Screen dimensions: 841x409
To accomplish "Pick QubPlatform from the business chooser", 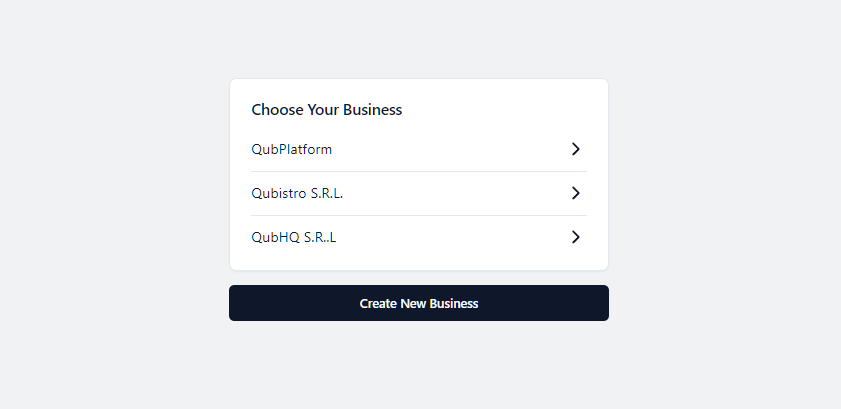I will pyautogui.click(x=419, y=149).
